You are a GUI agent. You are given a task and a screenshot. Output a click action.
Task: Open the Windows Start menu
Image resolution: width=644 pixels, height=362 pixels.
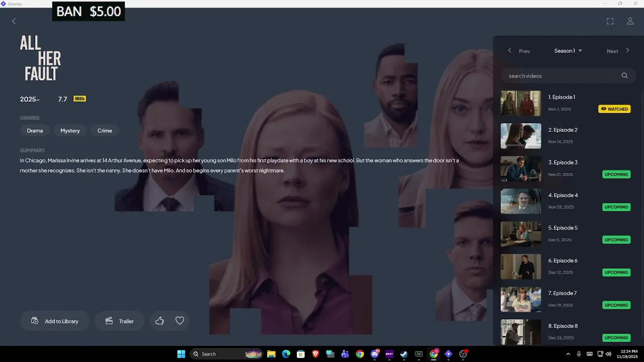(x=181, y=354)
